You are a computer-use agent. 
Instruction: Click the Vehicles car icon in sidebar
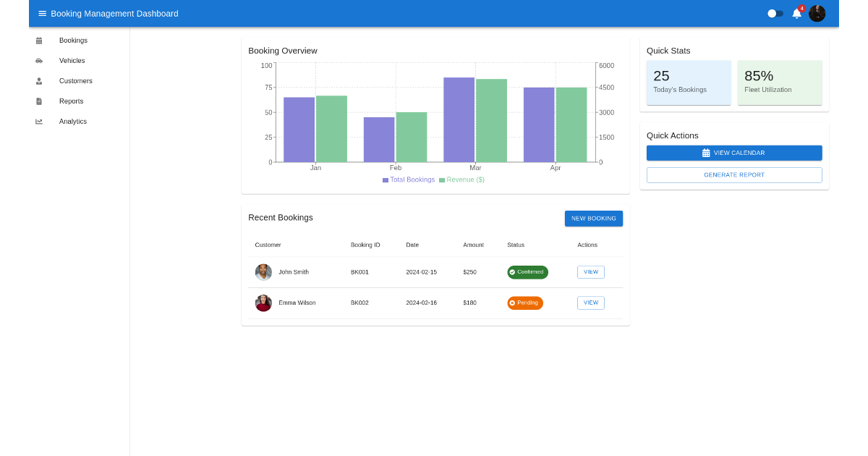38,61
